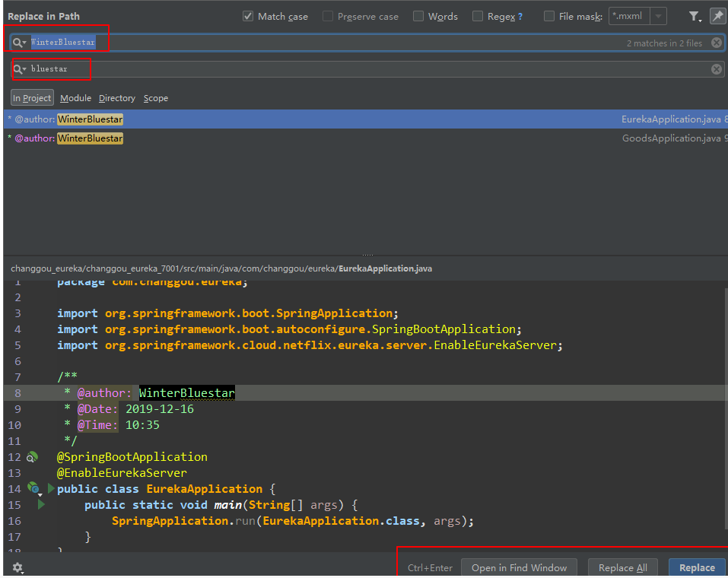Open the filter search results menu

click(695, 16)
